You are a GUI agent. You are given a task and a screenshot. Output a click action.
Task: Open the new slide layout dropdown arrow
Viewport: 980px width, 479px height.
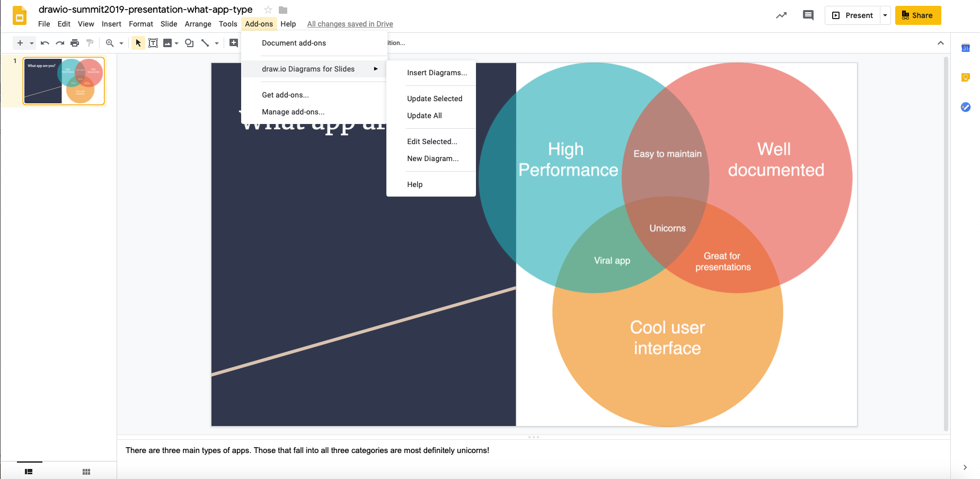pyautogui.click(x=32, y=43)
